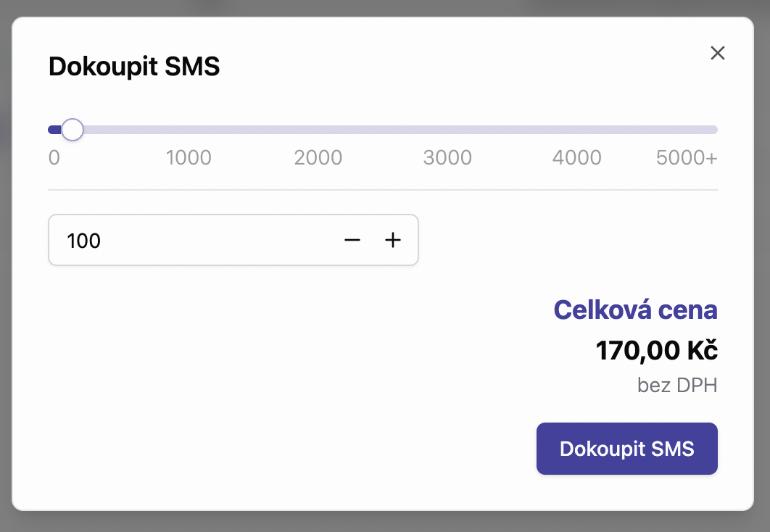This screenshot has width=770, height=532.
Task: Click the far right end of the slider track
Action: [714, 129]
